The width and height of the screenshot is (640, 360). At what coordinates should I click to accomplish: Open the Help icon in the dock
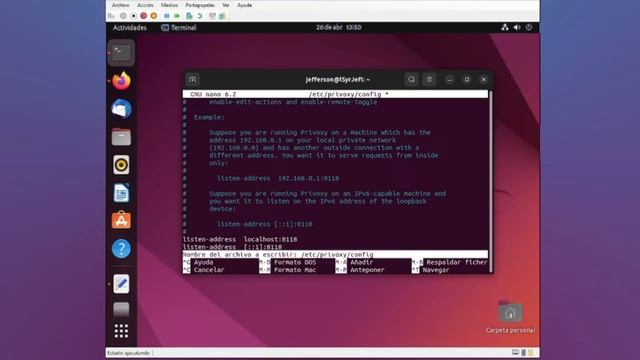(x=121, y=248)
